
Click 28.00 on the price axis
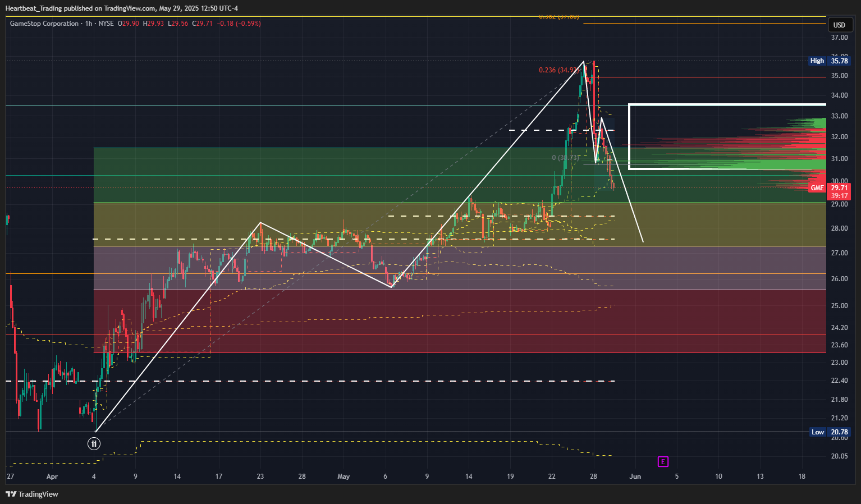[x=839, y=228]
